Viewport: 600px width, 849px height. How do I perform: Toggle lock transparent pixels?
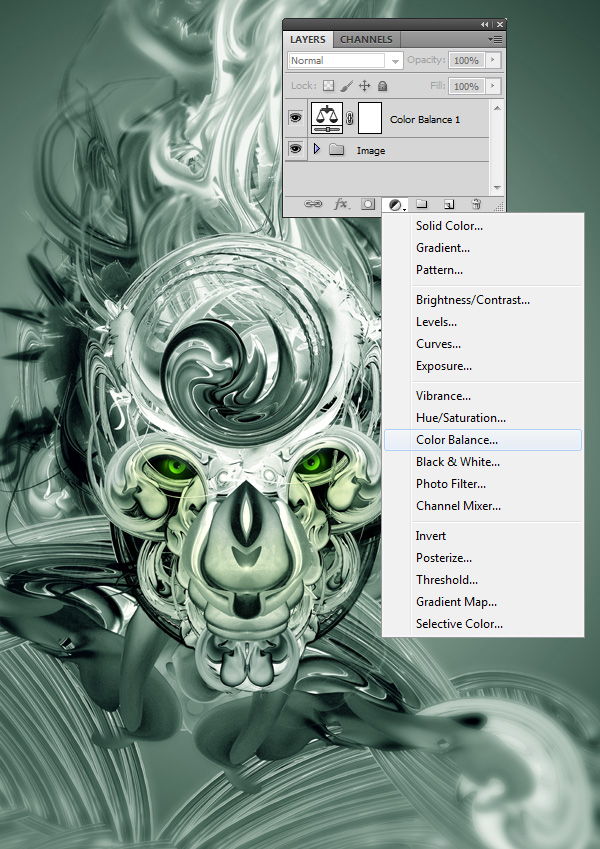point(328,87)
